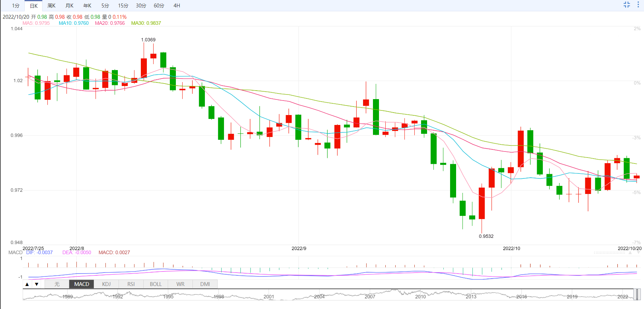Click the 1.0369 high price label
The width and height of the screenshot is (644, 309).
coord(148,40)
